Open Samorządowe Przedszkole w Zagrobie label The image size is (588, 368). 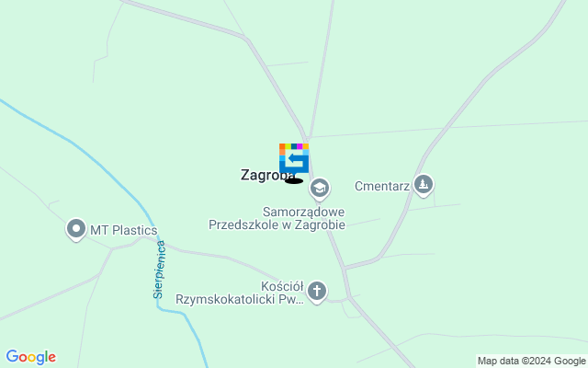click(x=277, y=218)
